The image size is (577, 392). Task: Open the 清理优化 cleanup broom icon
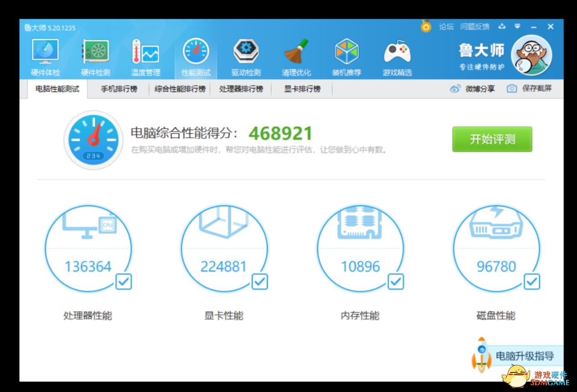296,52
